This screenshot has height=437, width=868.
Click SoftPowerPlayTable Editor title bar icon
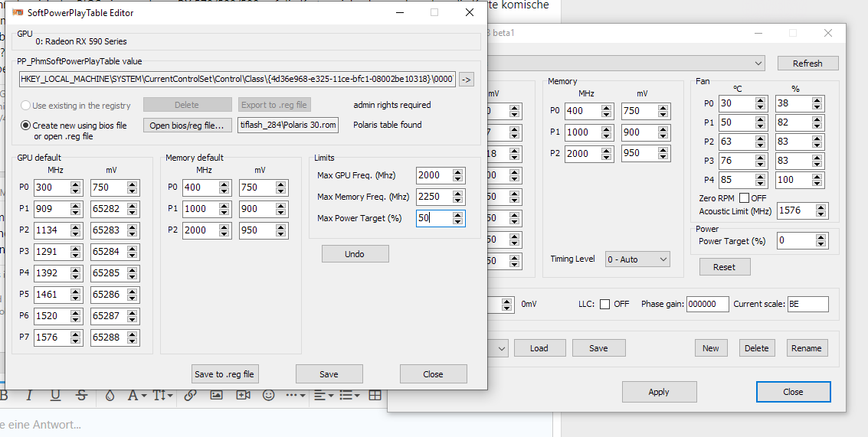17,12
